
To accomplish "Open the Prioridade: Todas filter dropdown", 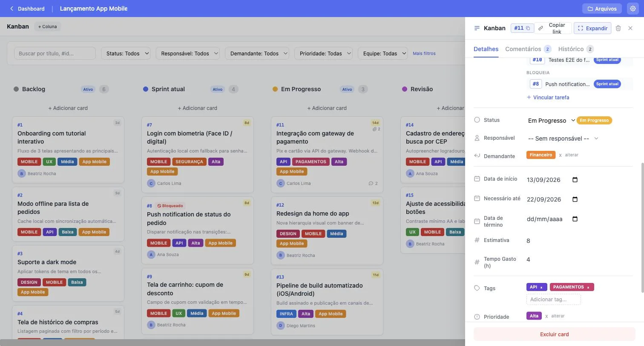I will click(323, 53).
